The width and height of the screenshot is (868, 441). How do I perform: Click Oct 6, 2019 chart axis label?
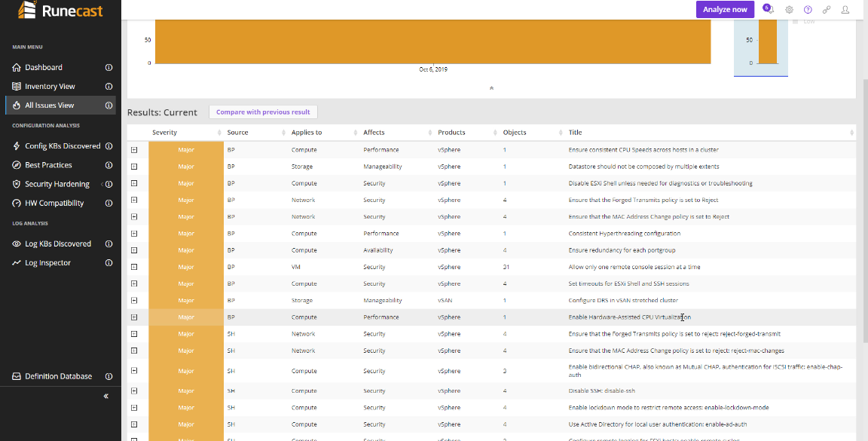point(433,70)
